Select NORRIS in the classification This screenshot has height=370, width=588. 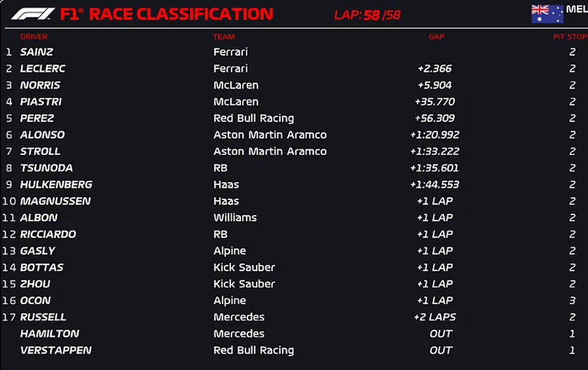tap(40, 85)
